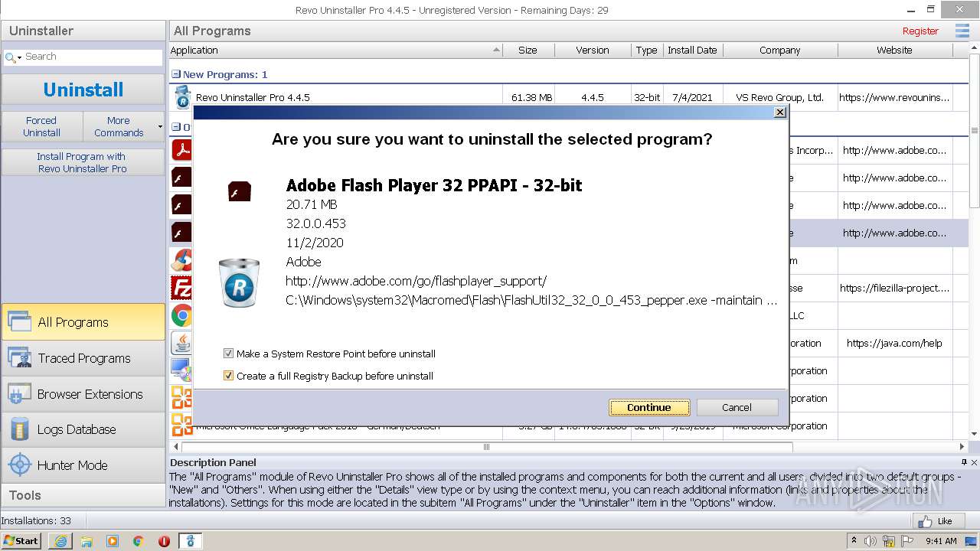Click the Register link
The width and height of the screenshot is (980, 551).
[x=920, y=31]
